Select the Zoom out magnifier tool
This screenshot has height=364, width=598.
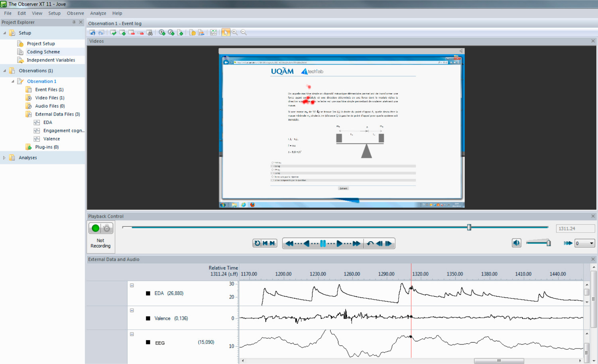(244, 33)
